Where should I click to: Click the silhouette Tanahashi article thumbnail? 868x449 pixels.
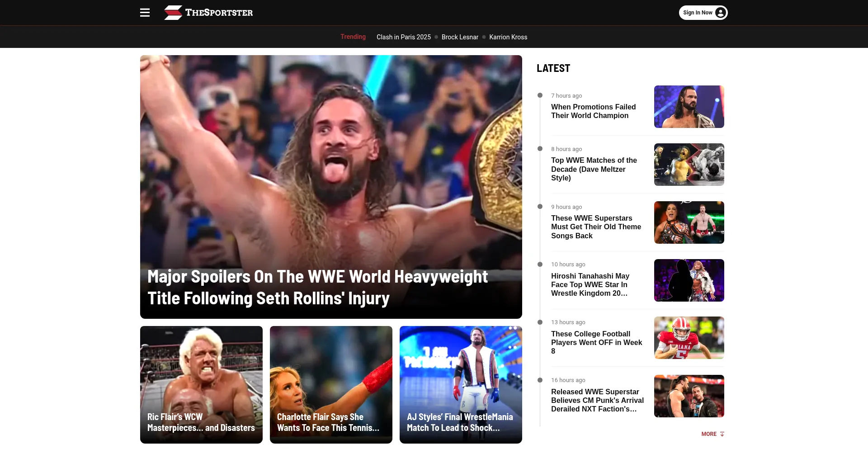point(689,280)
